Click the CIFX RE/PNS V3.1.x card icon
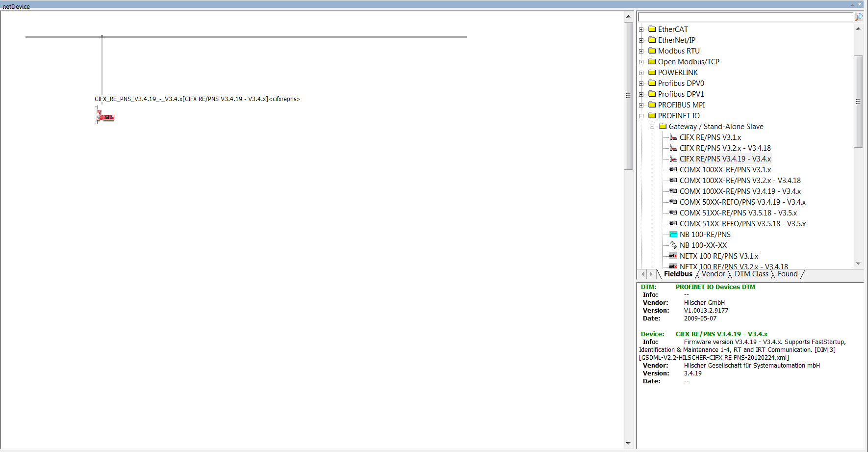Image resolution: width=868 pixels, height=452 pixels. tap(673, 137)
